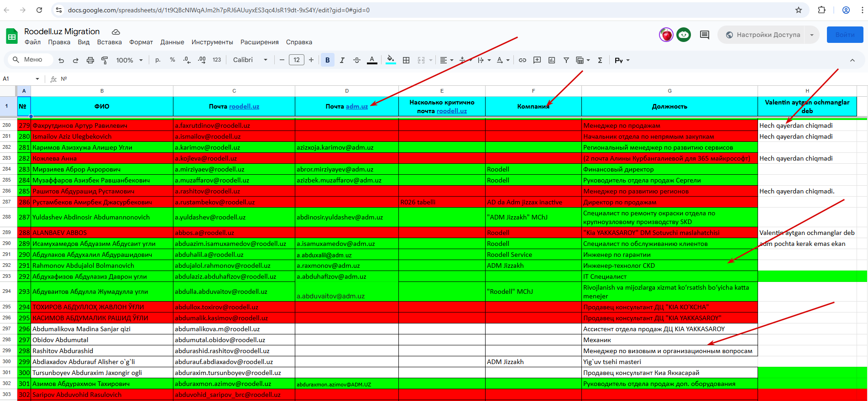The image size is (868, 401).
Task: Click the apple avatar collaborator icon
Action: click(666, 35)
